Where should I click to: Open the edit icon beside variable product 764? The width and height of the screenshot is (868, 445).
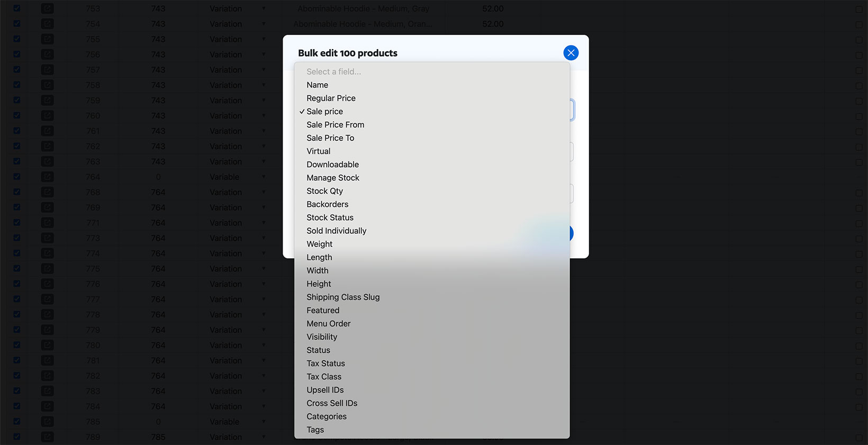coord(47,177)
